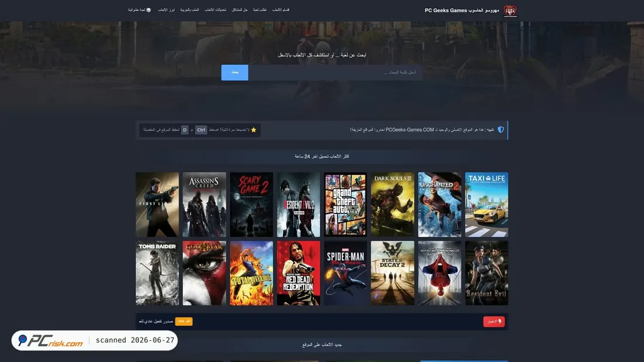Screen dimensions: 644x362
Task: Click the heading mentioning 24 hours
Action: tap(321, 156)
